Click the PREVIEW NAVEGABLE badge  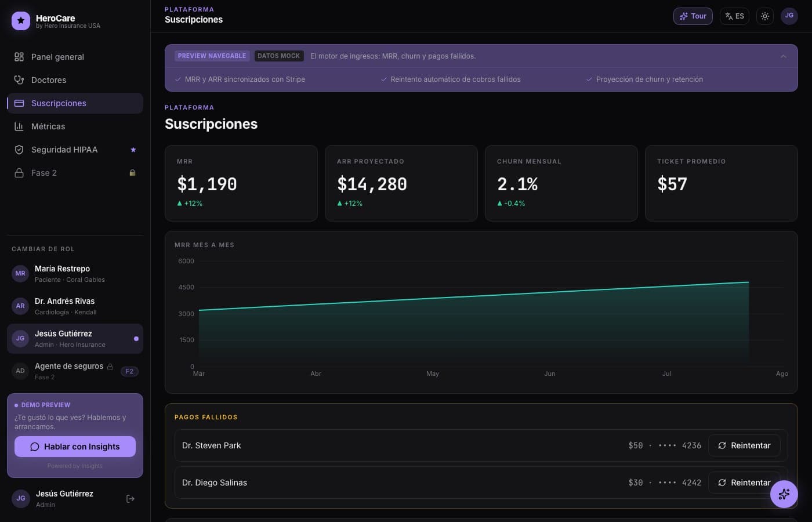(212, 56)
